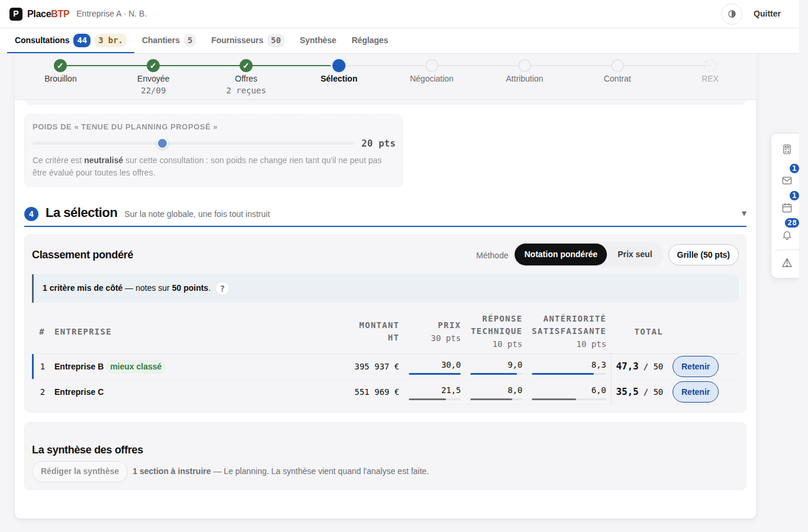
Task: Click the PRIX column header
Action: [449, 325]
